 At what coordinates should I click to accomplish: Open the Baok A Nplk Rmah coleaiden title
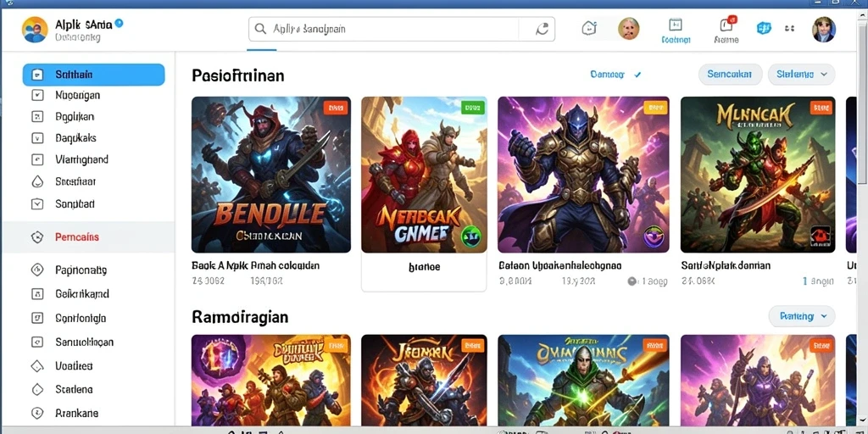[x=256, y=265]
